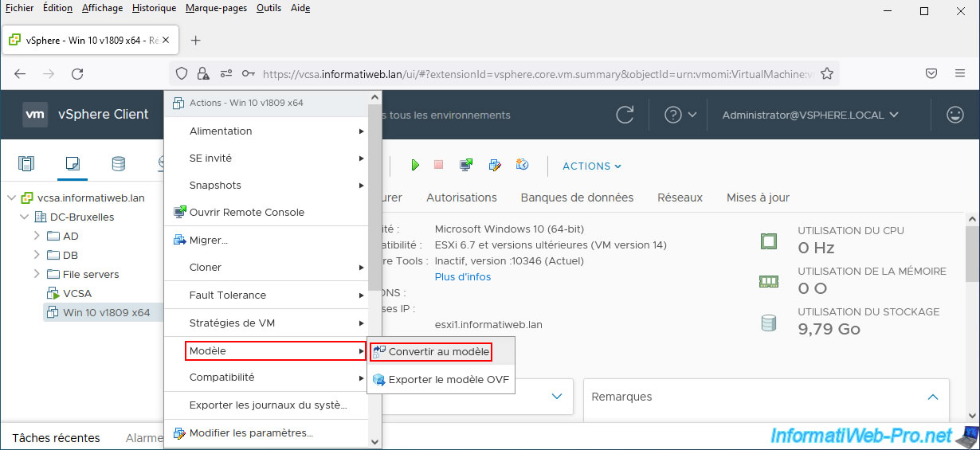Open the SE invité submenu
This screenshot has width=980, height=450.
tap(267, 158)
